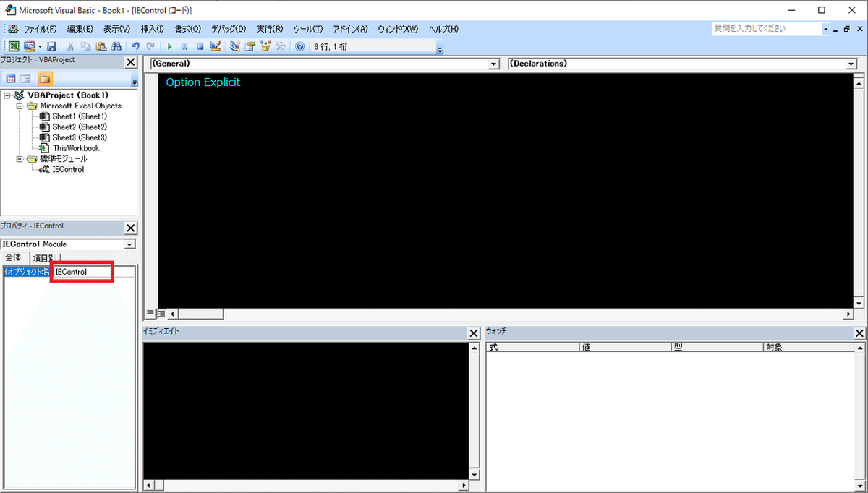Switch to the 全体 properties tab
Image resolution: width=868 pixels, height=493 pixels.
point(14,258)
